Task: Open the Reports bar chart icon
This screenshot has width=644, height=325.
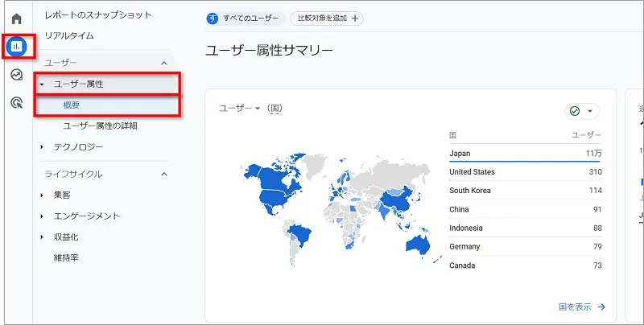Action: coord(16,47)
